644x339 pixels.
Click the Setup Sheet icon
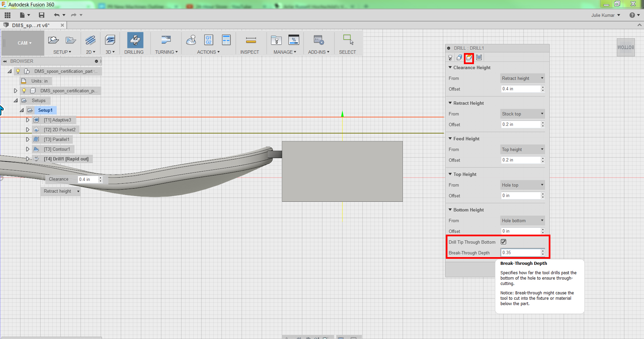point(226,40)
